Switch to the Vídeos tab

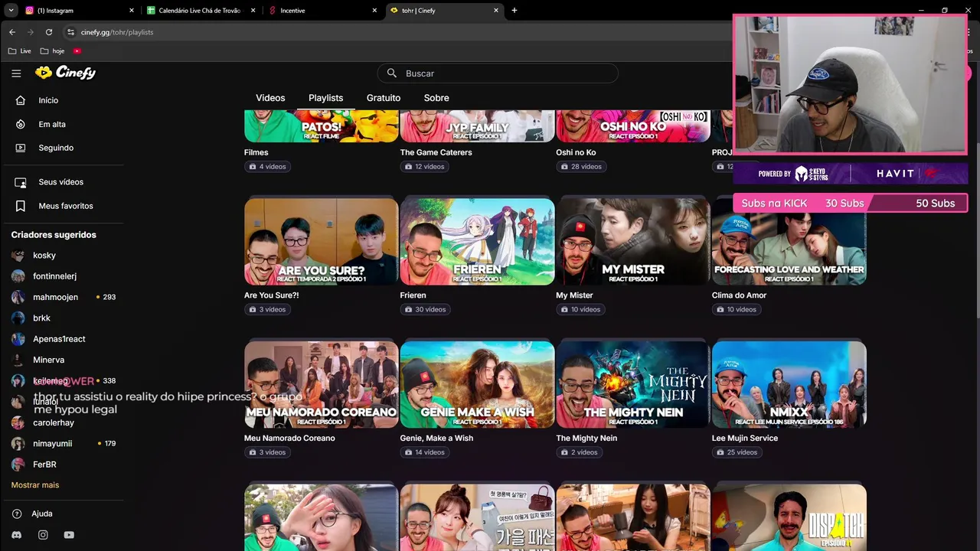pyautogui.click(x=270, y=98)
